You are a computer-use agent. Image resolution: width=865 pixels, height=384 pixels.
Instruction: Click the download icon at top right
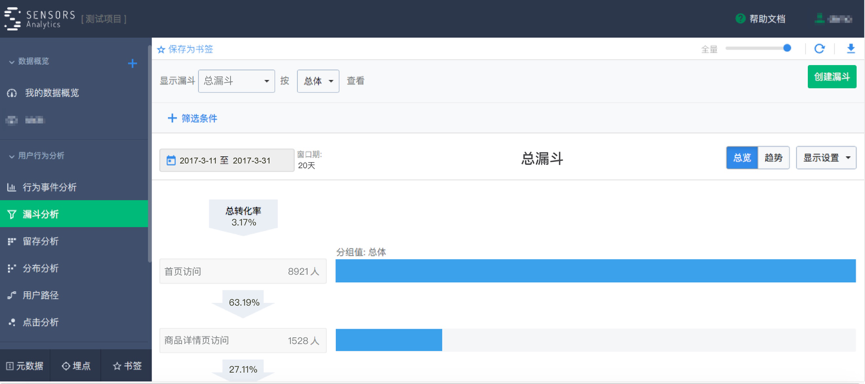[x=851, y=49]
